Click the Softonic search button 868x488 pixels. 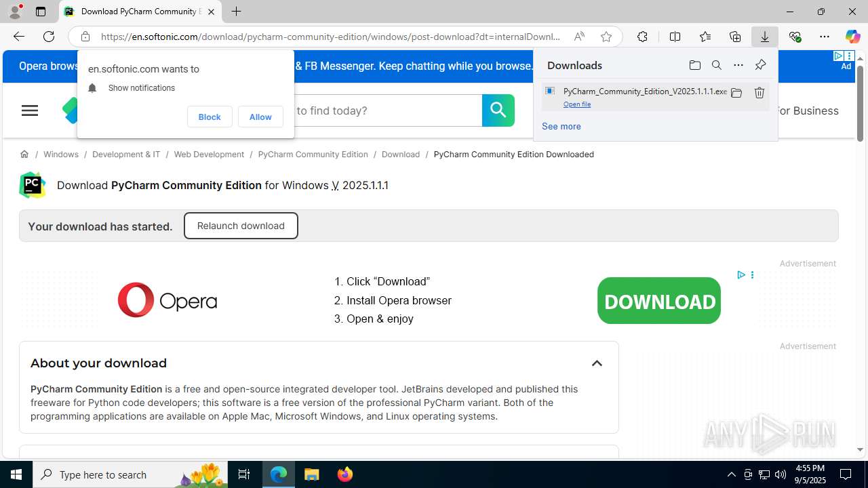[498, 110]
